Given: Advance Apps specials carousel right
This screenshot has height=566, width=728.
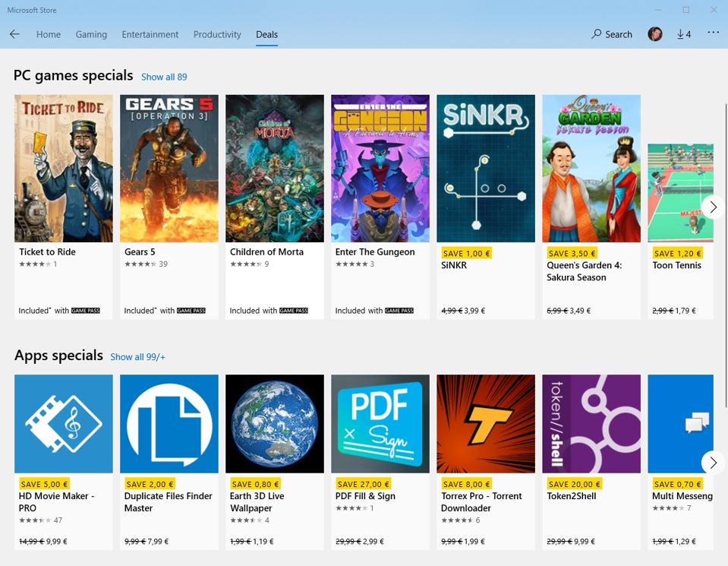Looking at the screenshot, I should [713, 463].
